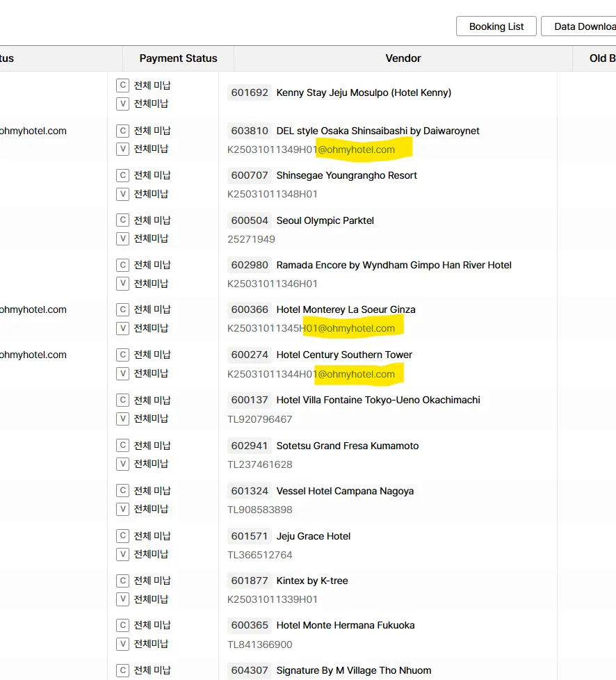Click vendor code 600504
The height and width of the screenshot is (680, 616).
[x=250, y=220]
